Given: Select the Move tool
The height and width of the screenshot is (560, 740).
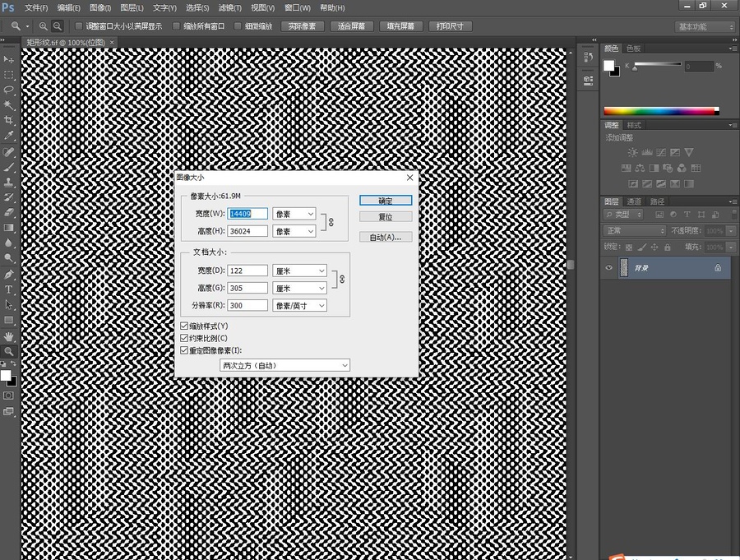Looking at the screenshot, I should 8,59.
